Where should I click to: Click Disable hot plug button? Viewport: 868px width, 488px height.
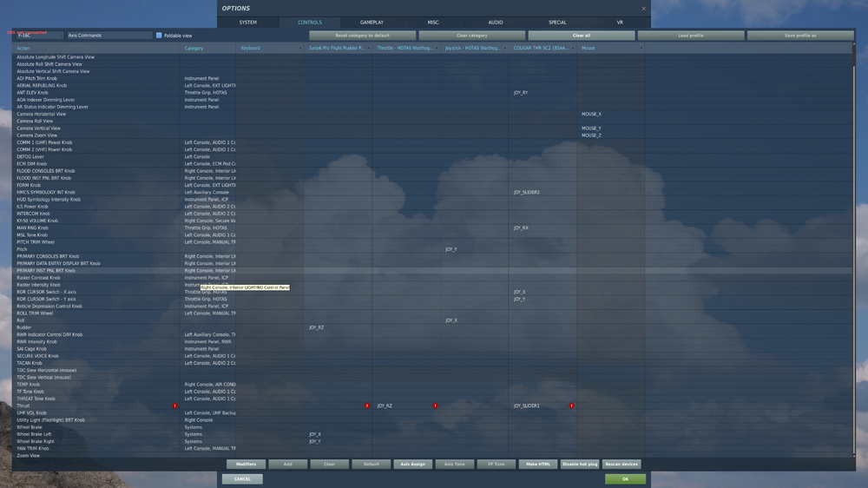[580, 465]
